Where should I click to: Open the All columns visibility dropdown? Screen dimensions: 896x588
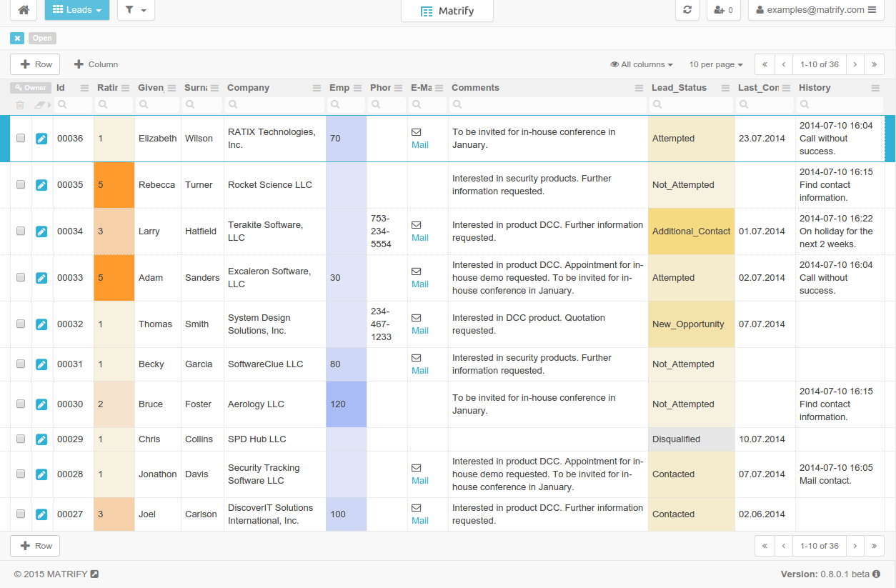642,64
